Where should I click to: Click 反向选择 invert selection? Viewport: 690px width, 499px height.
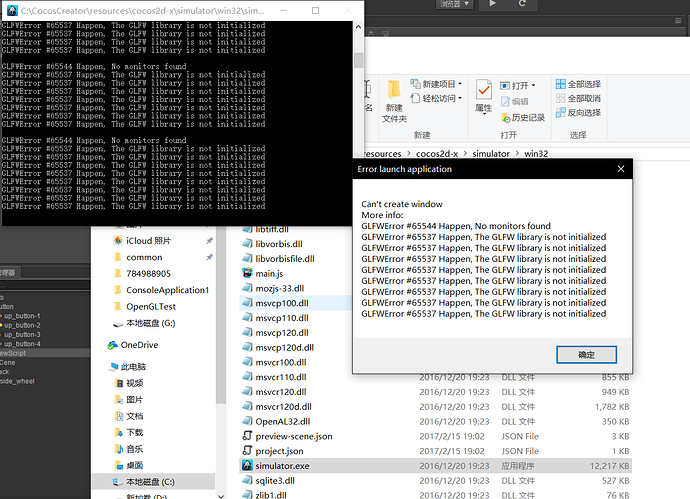[578, 113]
